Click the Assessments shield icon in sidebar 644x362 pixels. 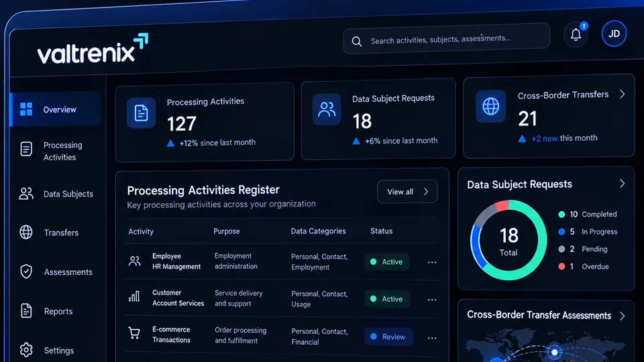tap(26, 271)
